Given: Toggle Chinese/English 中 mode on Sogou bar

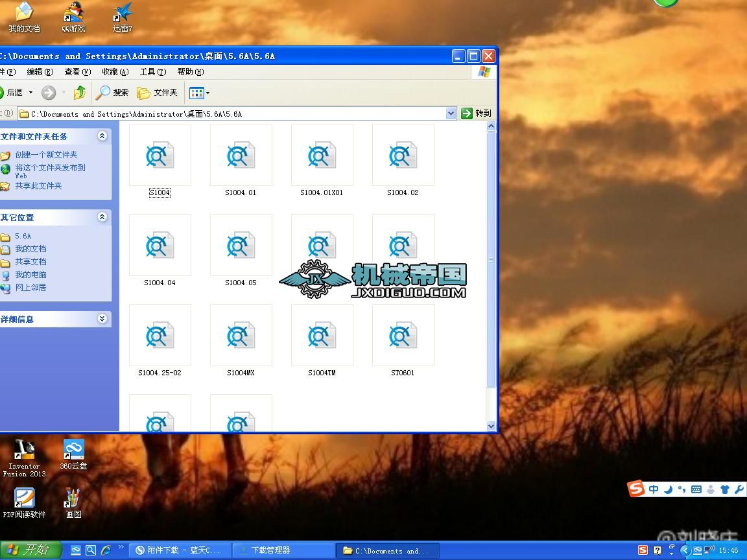Looking at the screenshot, I should click(654, 489).
